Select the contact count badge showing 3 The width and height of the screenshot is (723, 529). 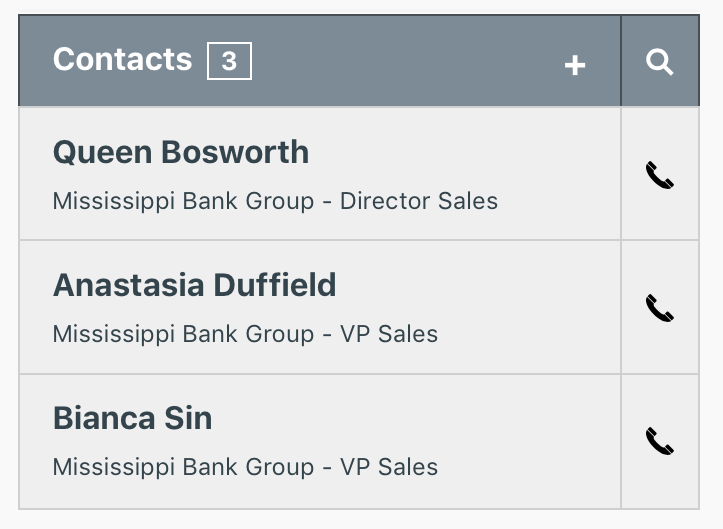click(229, 61)
